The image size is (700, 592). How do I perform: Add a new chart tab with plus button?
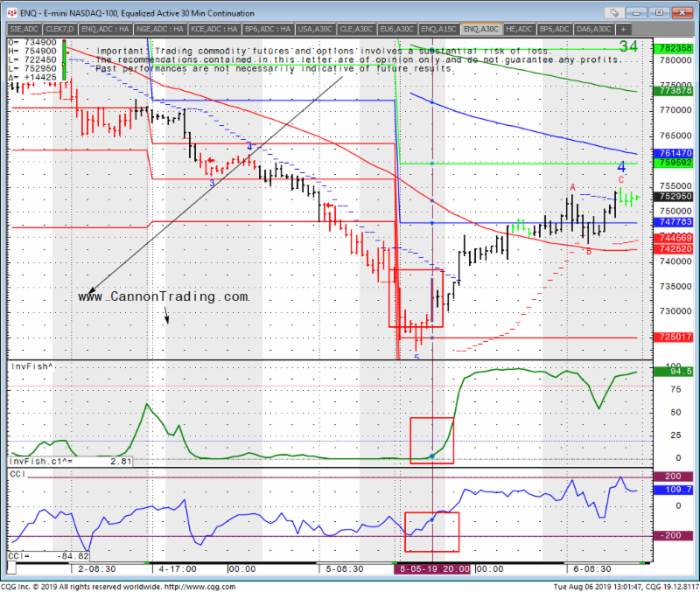[624, 29]
